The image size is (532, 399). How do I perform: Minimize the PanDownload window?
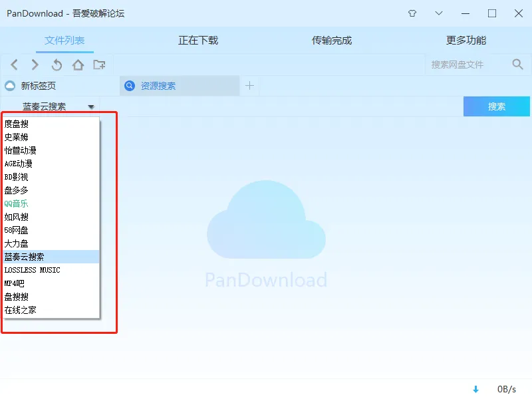(465, 13)
